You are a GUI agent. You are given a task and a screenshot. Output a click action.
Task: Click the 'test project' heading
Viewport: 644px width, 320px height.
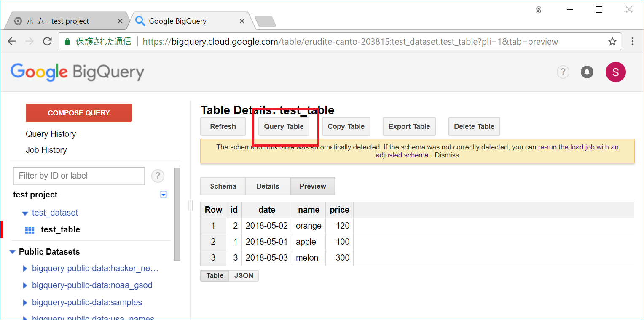pyautogui.click(x=35, y=195)
